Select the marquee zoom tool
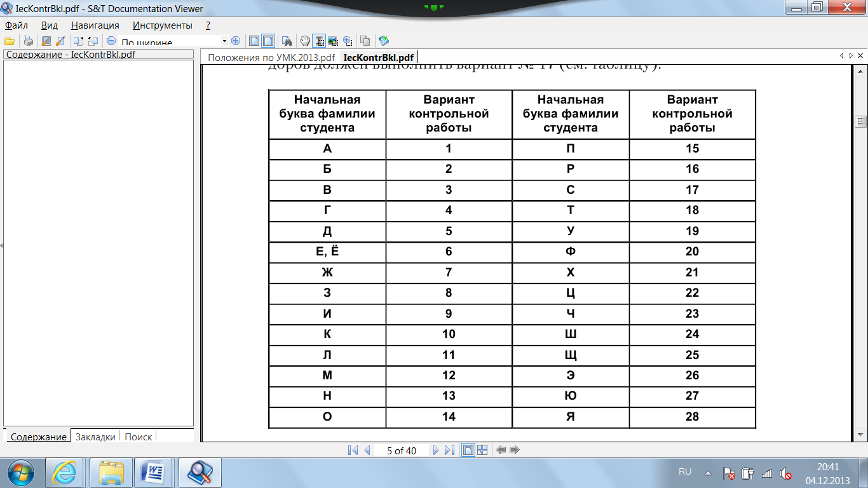Viewport: 868px width, 488px height. 348,41
